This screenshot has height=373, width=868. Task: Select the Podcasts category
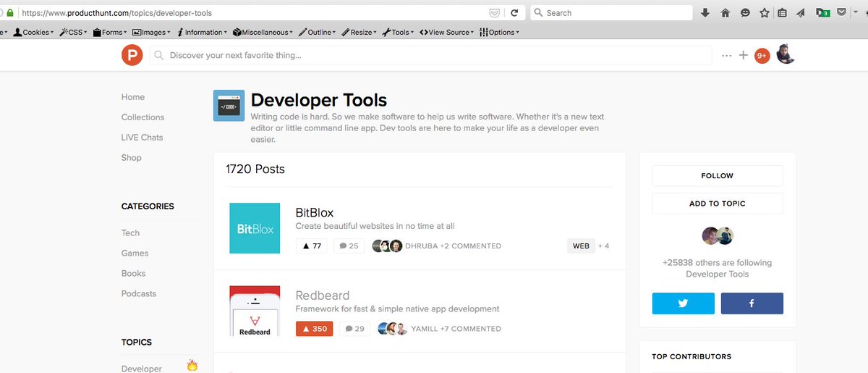tap(139, 294)
